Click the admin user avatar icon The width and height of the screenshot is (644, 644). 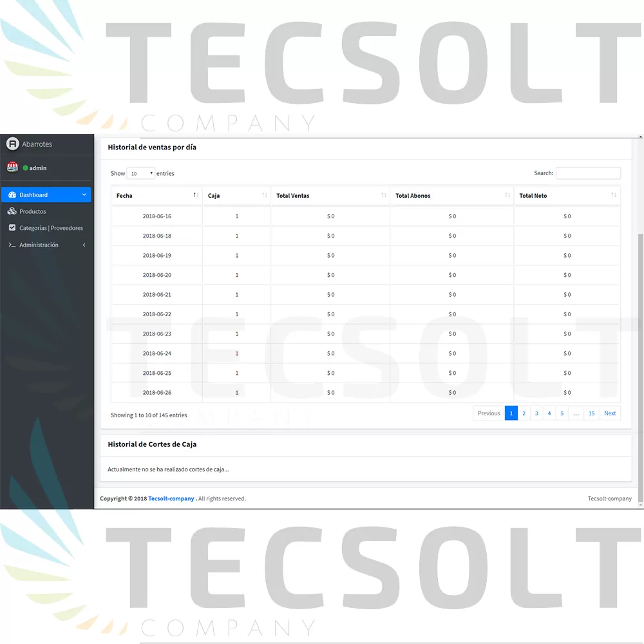click(x=12, y=167)
